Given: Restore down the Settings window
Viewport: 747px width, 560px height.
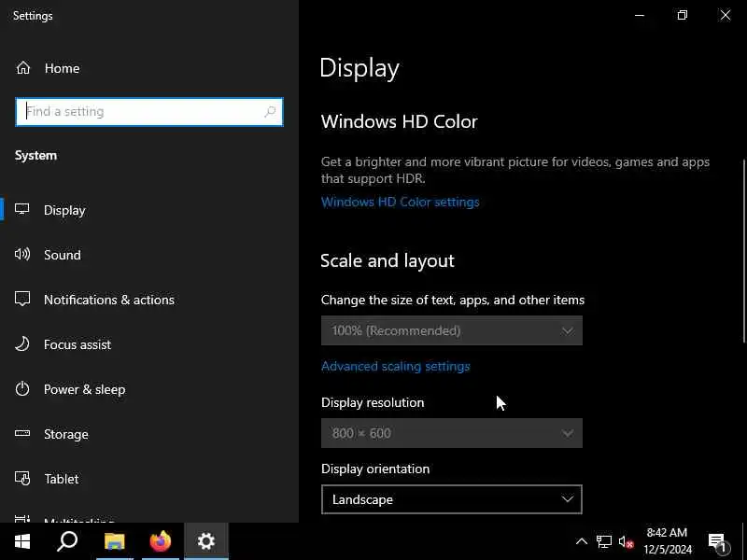Looking at the screenshot, I should [683, 15].
